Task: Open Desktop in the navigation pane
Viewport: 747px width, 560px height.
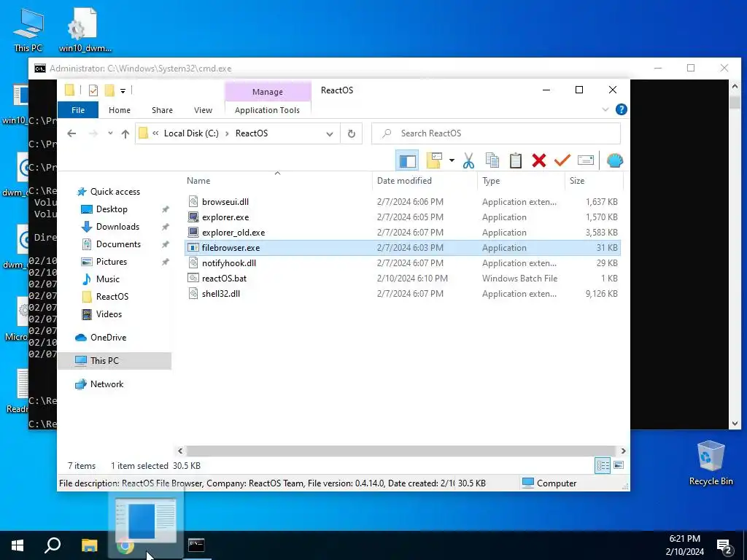Action: pos(112,209)
